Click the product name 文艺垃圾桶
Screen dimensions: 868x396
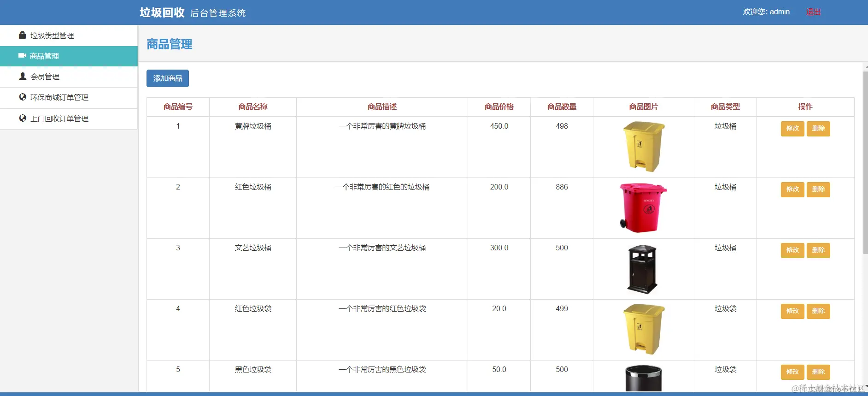click(x=253, y=248)
